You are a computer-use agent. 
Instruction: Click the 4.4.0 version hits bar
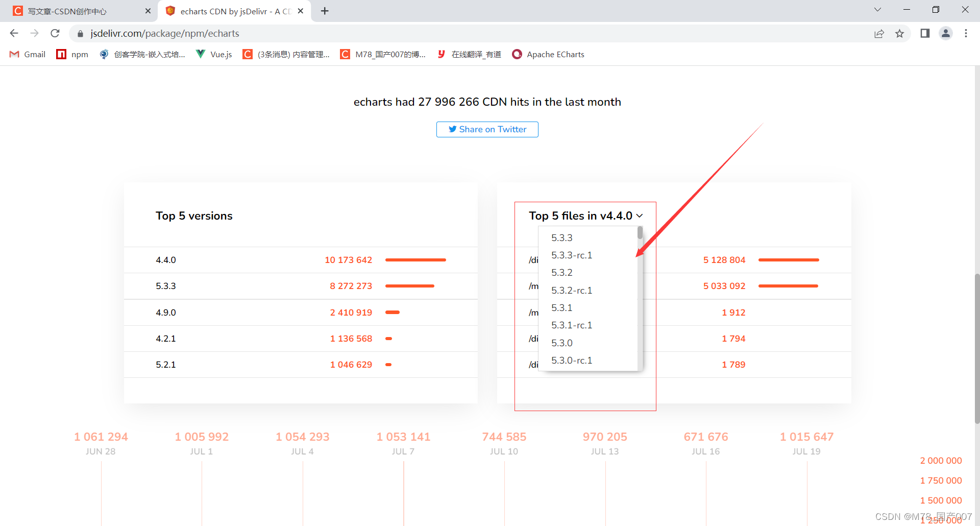[415, 260]
